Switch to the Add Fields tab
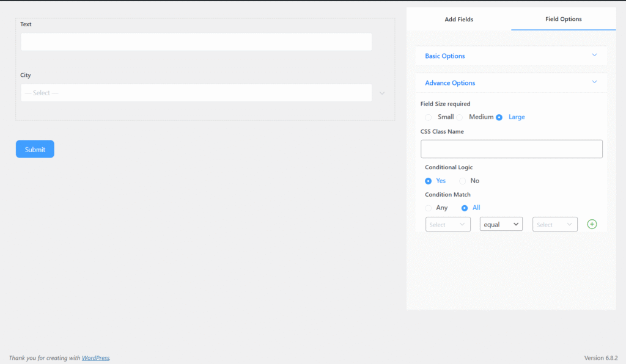 coord(458,19)
